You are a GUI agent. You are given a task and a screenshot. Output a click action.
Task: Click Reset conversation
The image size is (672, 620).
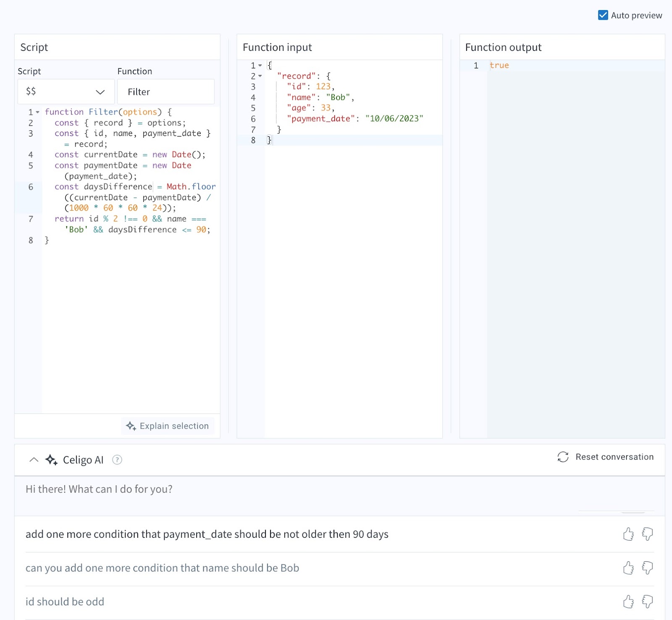tap(605, 457)
